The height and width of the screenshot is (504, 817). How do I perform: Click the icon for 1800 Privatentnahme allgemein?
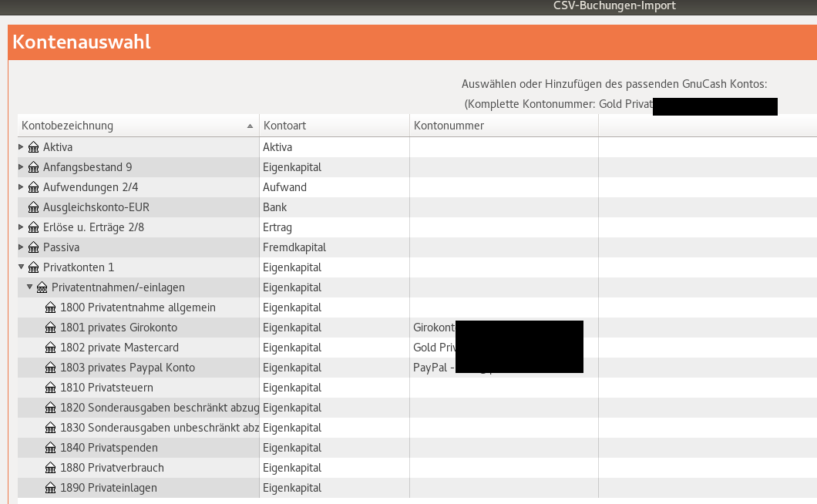point(51,308)
